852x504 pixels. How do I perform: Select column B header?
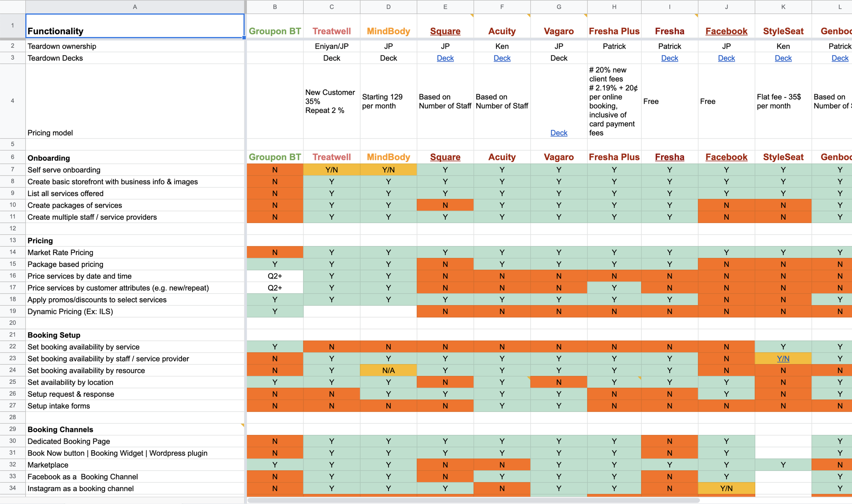coord(275,7)
